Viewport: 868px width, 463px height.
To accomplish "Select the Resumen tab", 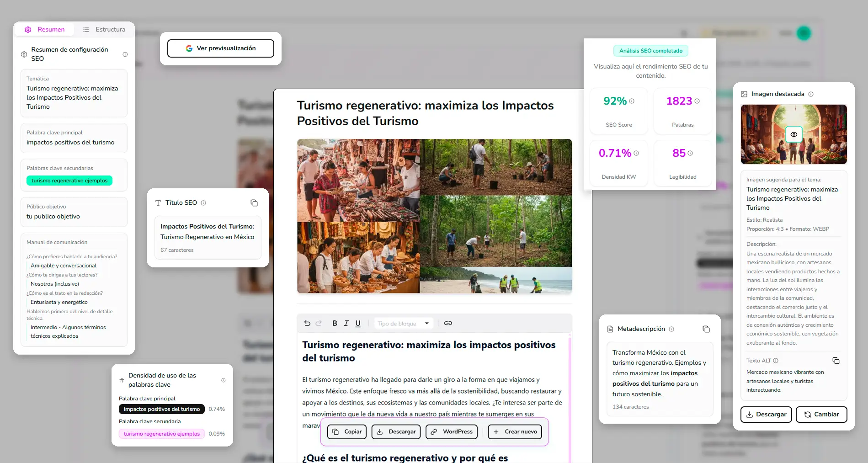I will (45, 30).
